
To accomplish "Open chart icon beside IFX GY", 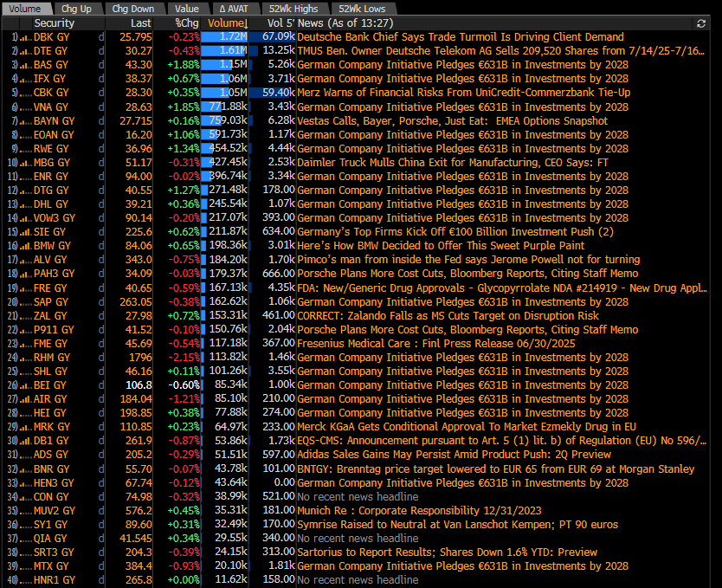I will [x=25, y=79].
